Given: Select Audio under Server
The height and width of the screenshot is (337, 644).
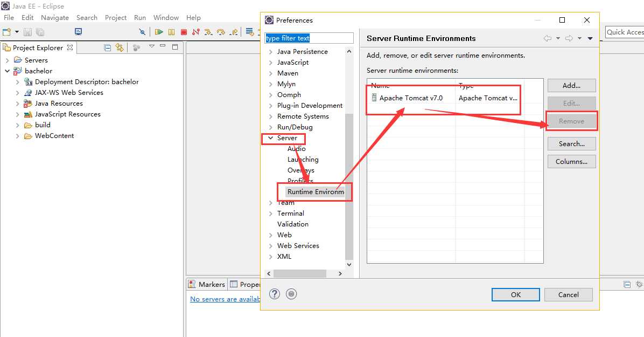Looking at the screenshot, I should click(297, 148).
